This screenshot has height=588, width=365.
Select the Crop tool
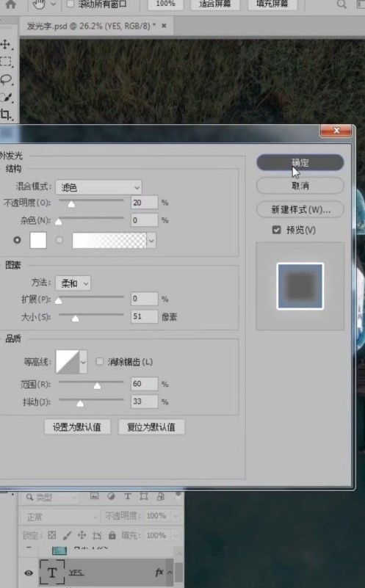(6, 114)
